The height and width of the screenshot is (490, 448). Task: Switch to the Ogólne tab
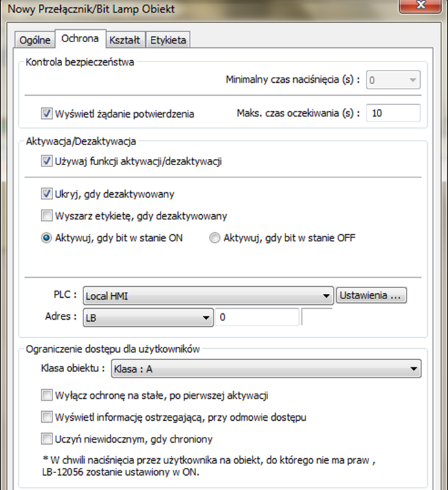(x=35, y=40)
